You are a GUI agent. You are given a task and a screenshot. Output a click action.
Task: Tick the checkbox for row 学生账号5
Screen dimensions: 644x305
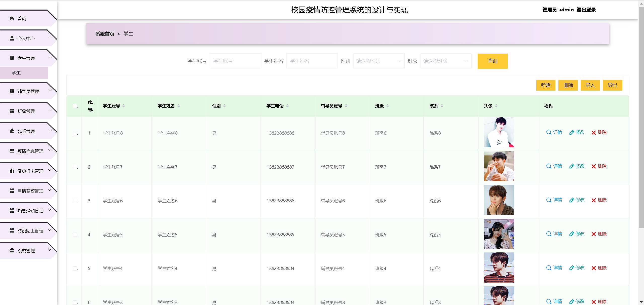[x=75, y=235]
